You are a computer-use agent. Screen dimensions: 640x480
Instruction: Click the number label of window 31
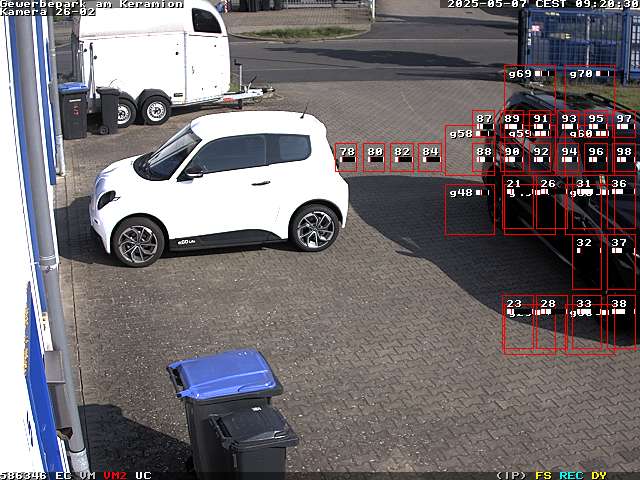click(x=584, y=184)
